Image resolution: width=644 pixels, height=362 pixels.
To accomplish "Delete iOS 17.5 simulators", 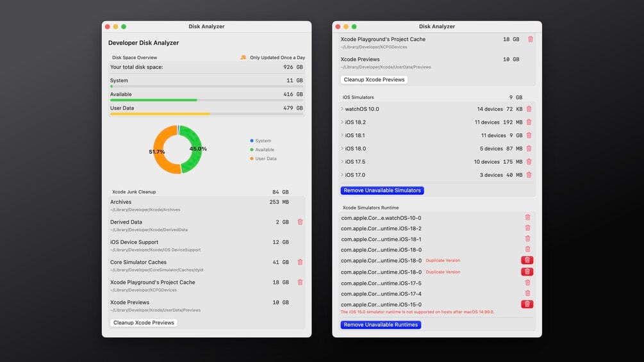I will [529, 161].
